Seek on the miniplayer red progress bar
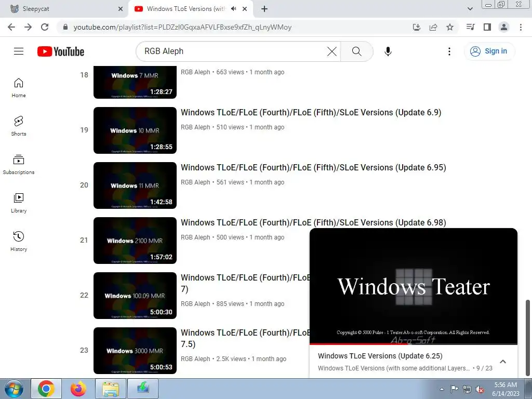The height and width of the screenshot is (399, 532). [x=414, y=344]
